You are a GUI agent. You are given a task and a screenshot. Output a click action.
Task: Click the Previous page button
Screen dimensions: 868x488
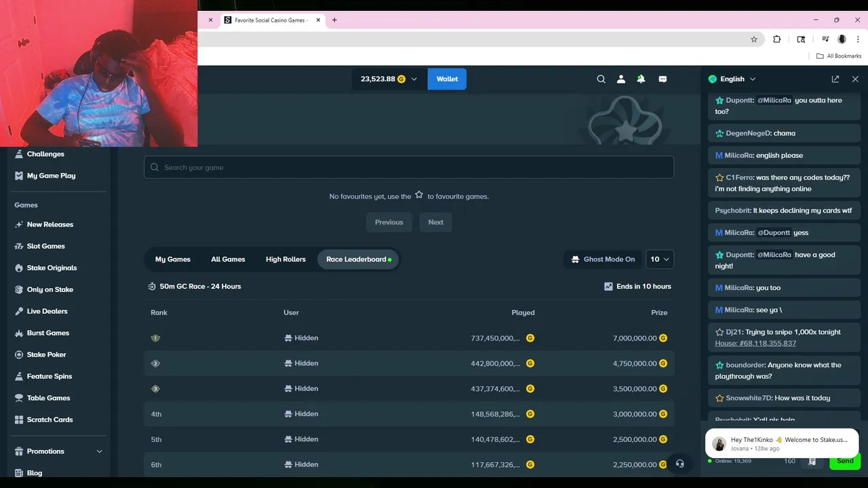pyautogui.click(x=389, y=222)
